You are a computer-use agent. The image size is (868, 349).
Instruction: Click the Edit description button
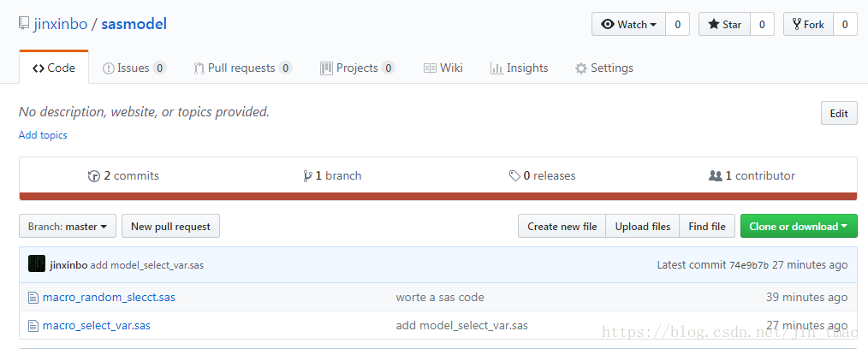[x=839, y=114]
